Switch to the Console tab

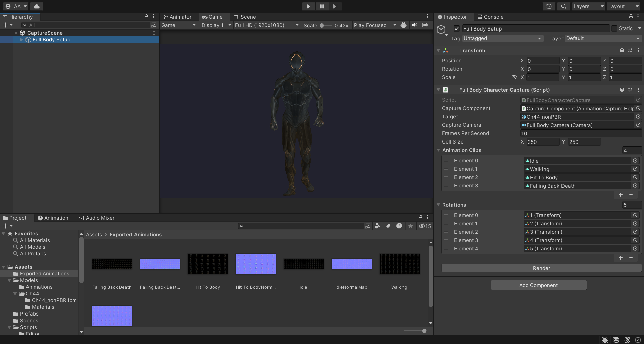click(x=490, y=17)
